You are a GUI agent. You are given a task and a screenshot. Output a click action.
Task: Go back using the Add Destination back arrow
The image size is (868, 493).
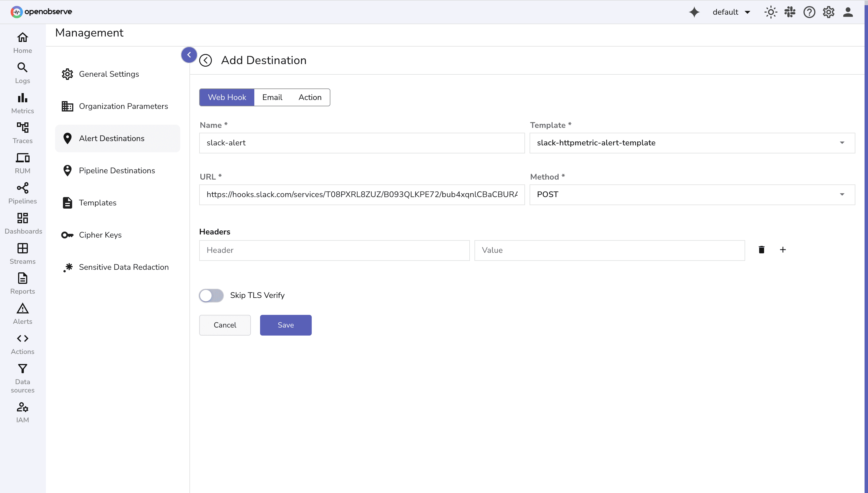pos(206,60)
